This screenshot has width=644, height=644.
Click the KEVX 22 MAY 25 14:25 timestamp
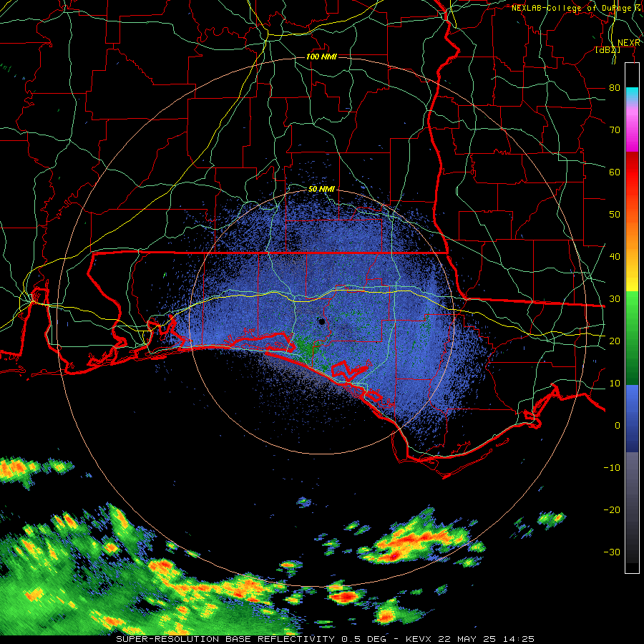(x=470, y=639)
